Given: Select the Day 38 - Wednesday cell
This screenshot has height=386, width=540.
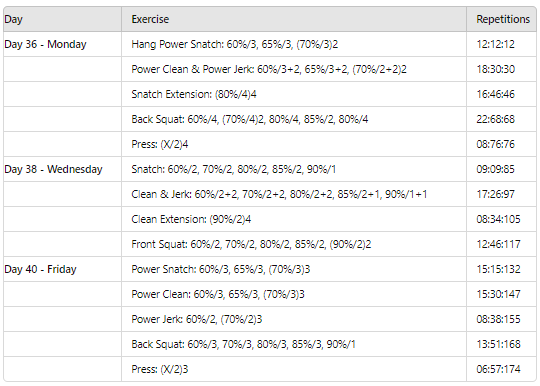Looking at the screenshot, I should [x=62, y=169].
